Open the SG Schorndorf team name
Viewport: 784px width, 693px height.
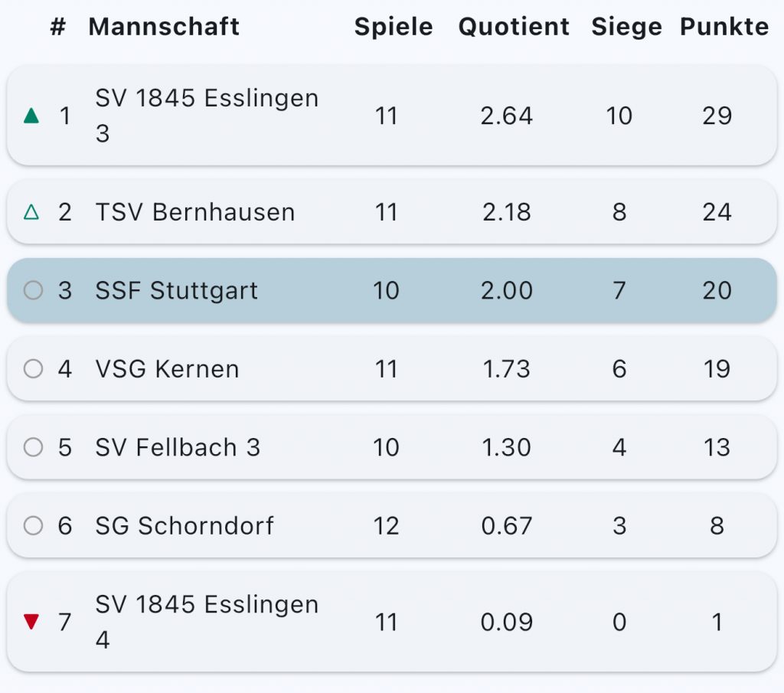pos(185,525)
